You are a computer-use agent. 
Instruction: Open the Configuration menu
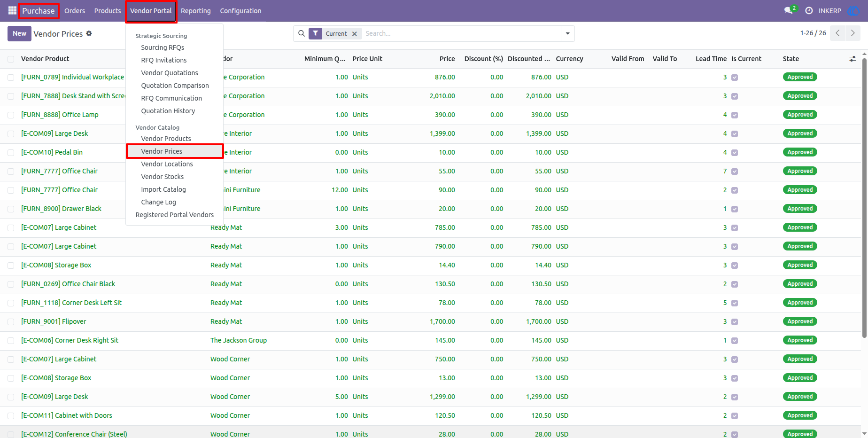click(240, 11)
